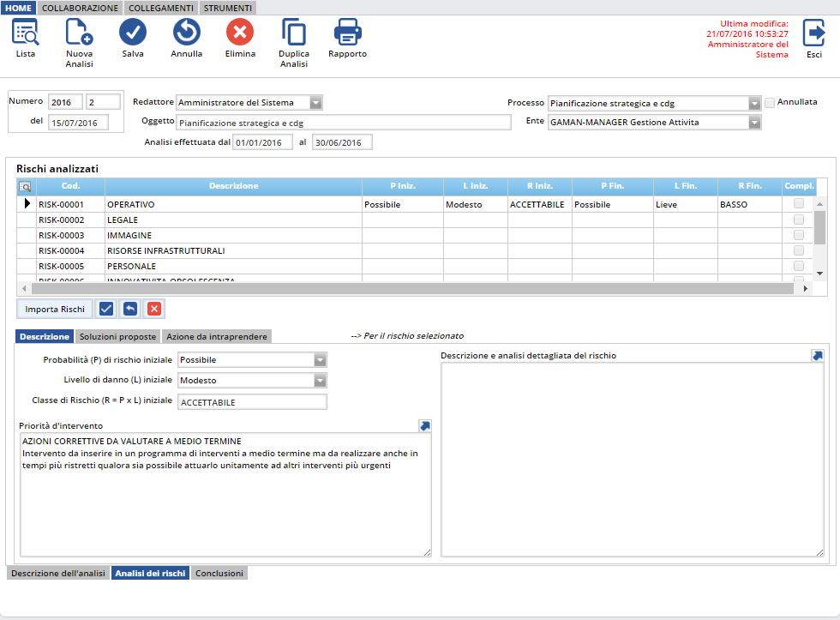Image resolution: width=840 pixels, height=620 pixels.
Task: Click the Importa Rischi button
Action: tap(55, 309)
